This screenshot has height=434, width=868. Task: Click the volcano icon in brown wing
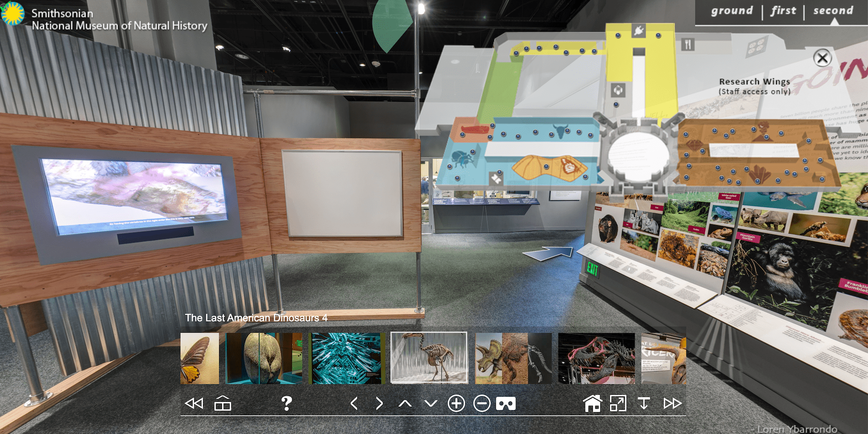(x=762, y=131)
